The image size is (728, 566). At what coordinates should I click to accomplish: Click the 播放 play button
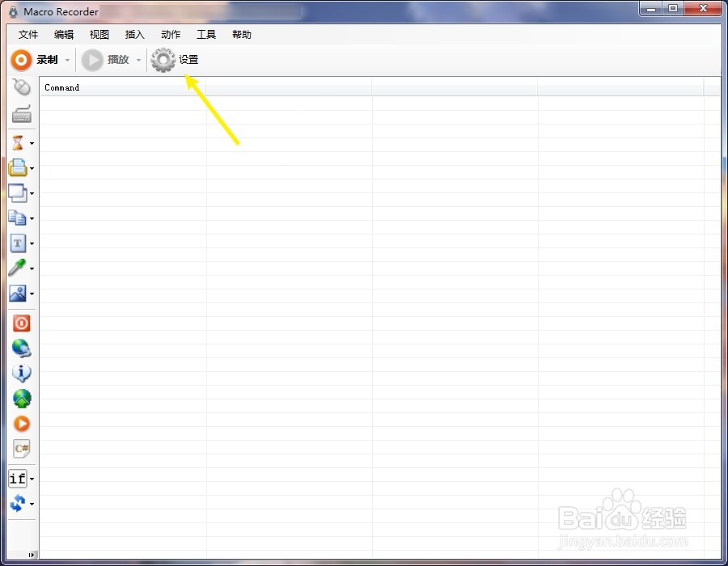click(105, 60)
